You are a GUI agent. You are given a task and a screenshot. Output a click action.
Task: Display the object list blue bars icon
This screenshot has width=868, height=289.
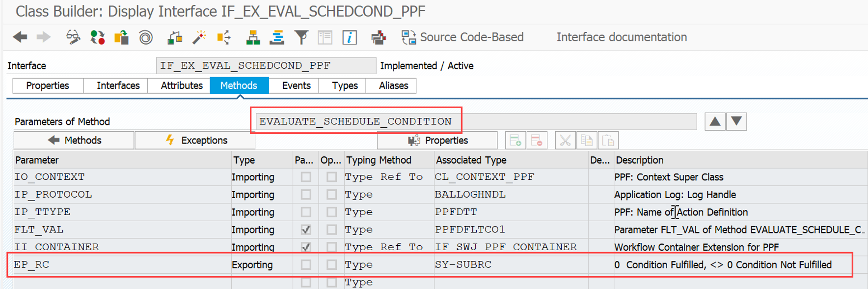tap(277, 37)
